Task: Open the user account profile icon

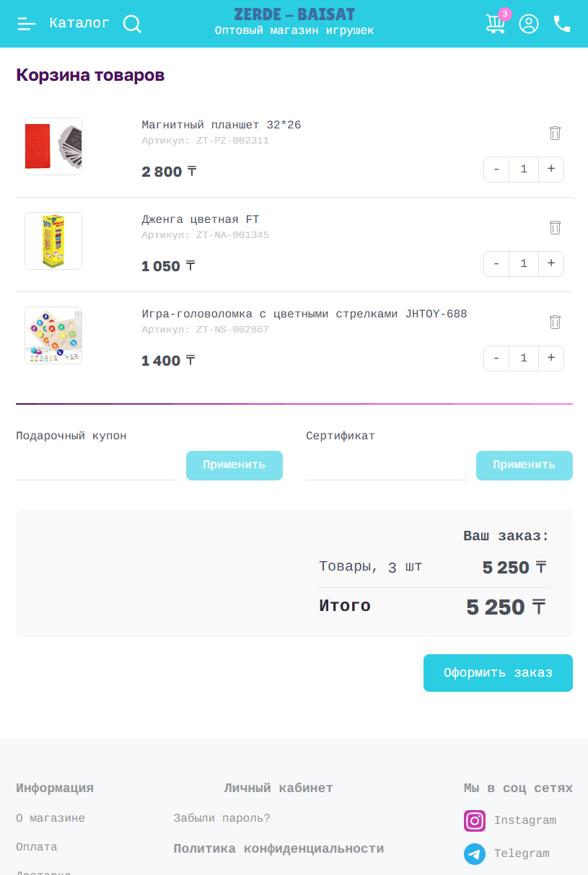Action: click(x=529, y=24)
